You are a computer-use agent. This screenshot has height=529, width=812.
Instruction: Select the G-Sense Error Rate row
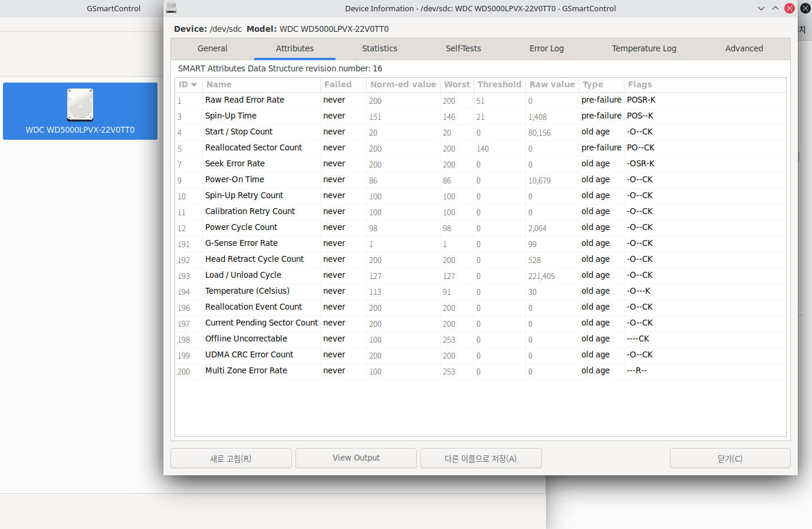point(481,244)
